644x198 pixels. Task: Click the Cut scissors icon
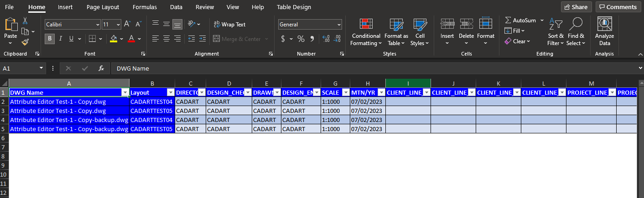[25, 20]
